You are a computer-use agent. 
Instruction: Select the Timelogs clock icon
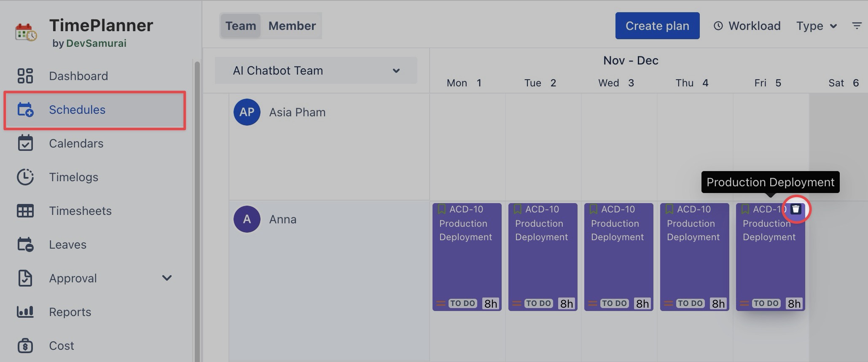click(x=25, y=177)
